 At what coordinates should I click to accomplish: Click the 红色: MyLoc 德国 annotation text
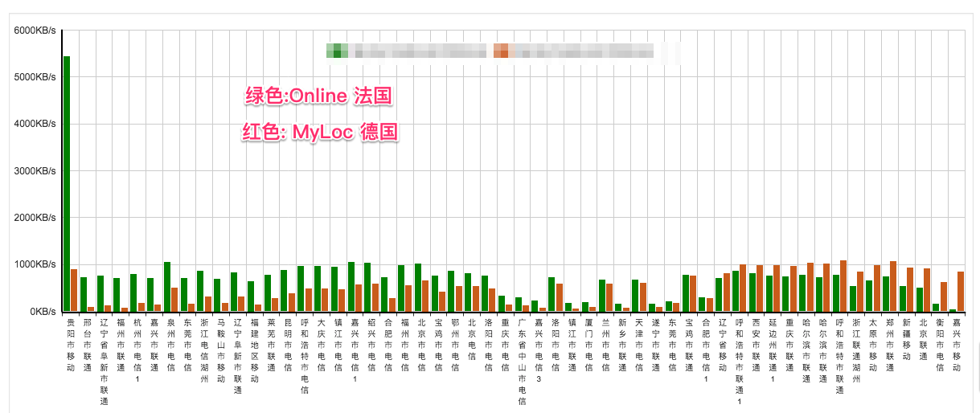(320, 132)
